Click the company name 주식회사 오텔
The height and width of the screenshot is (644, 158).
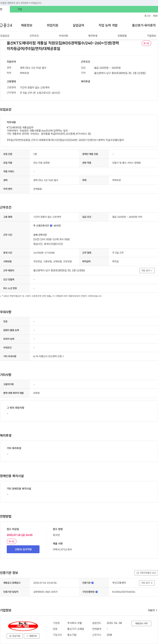click(x=74, y=623)
